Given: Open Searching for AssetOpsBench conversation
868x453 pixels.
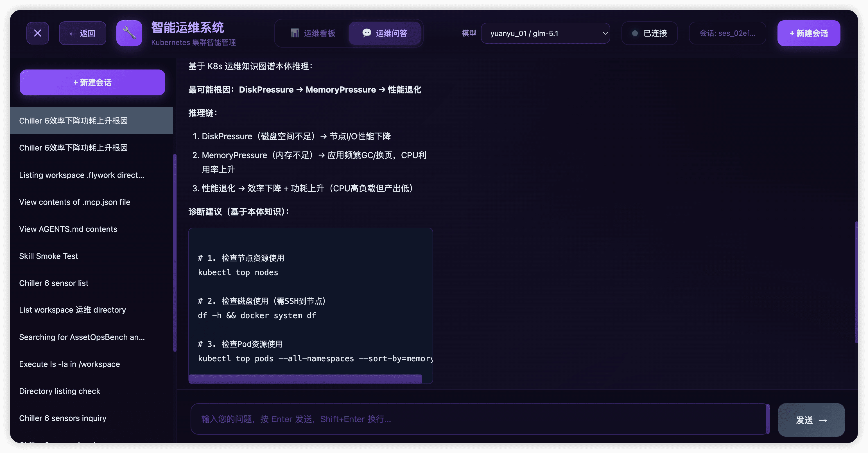Looking at the screenshot, I should [92, 337].
